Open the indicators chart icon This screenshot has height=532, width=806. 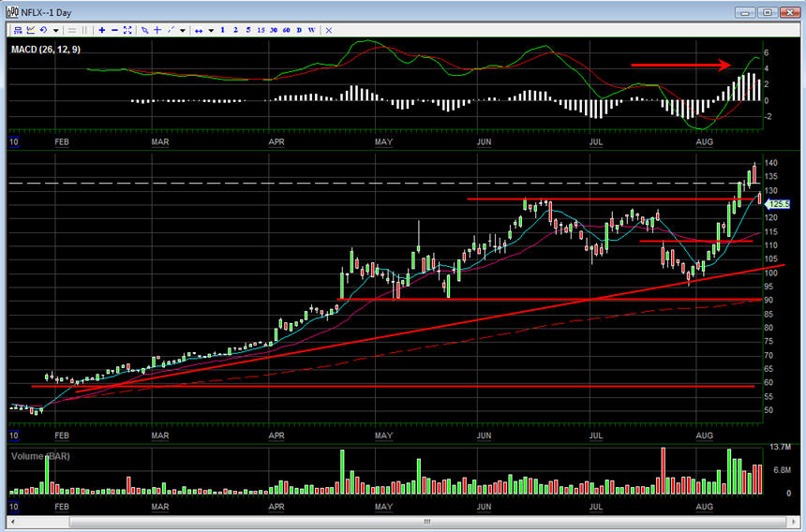(x=30, y=30)
